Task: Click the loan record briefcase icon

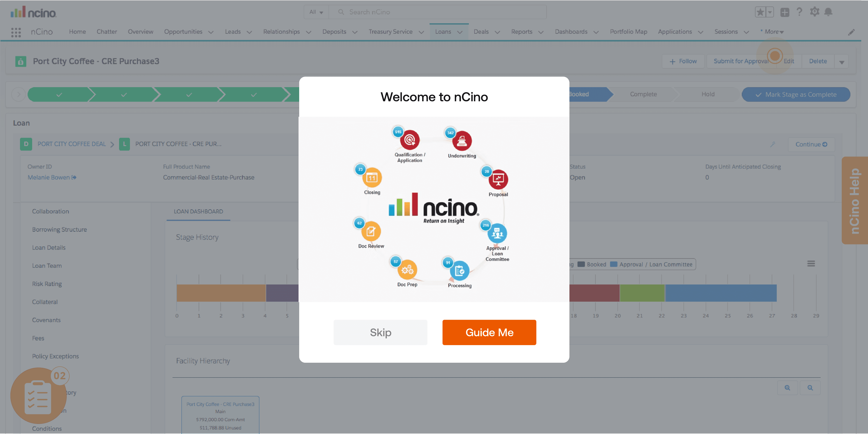Action: (x=21, y=61)
